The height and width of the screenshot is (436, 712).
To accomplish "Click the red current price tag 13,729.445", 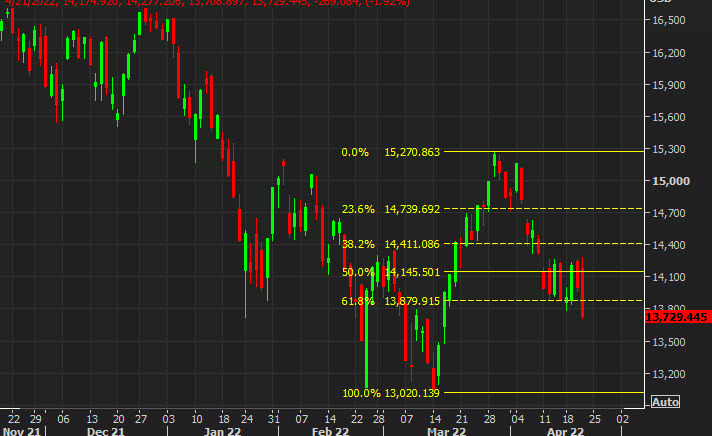I will coord(677,317).
